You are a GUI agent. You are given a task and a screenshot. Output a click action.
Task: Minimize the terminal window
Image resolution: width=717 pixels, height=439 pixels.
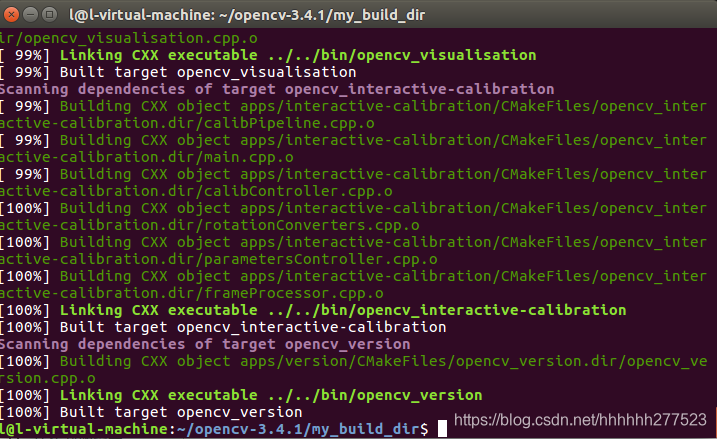(30, 15)
